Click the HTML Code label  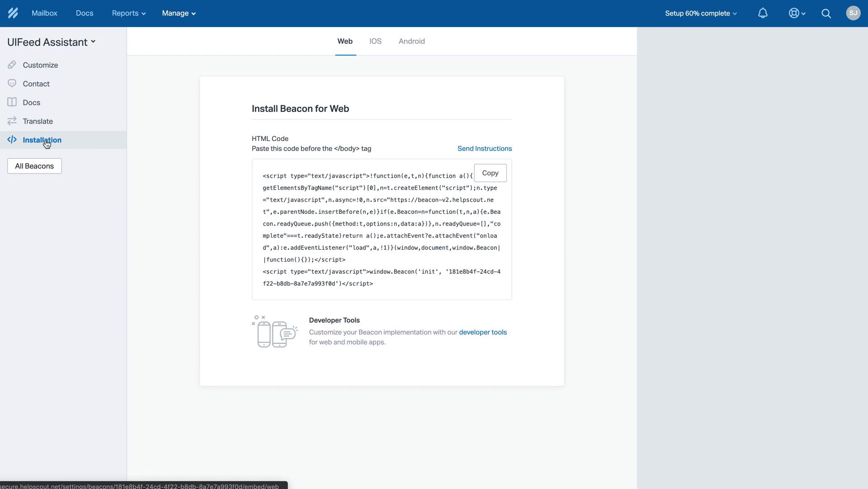coord(270,139)
